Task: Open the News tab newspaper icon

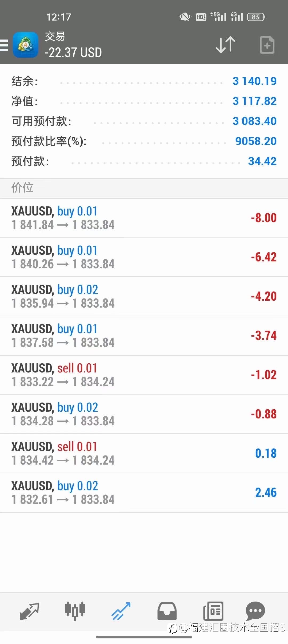Action: click(213, 611)
